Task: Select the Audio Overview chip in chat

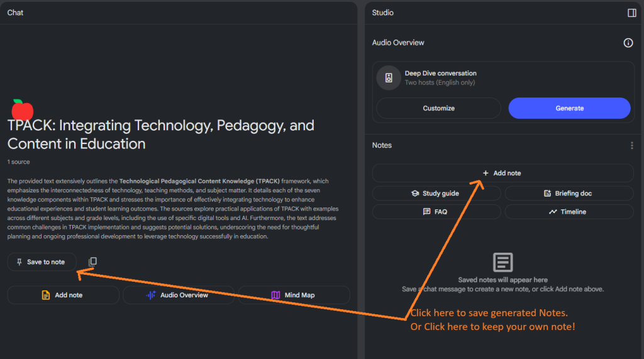Action: pos(178,295)
